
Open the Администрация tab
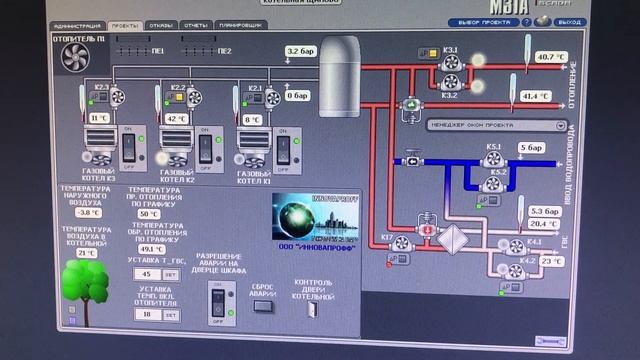(x=77, y=26)
